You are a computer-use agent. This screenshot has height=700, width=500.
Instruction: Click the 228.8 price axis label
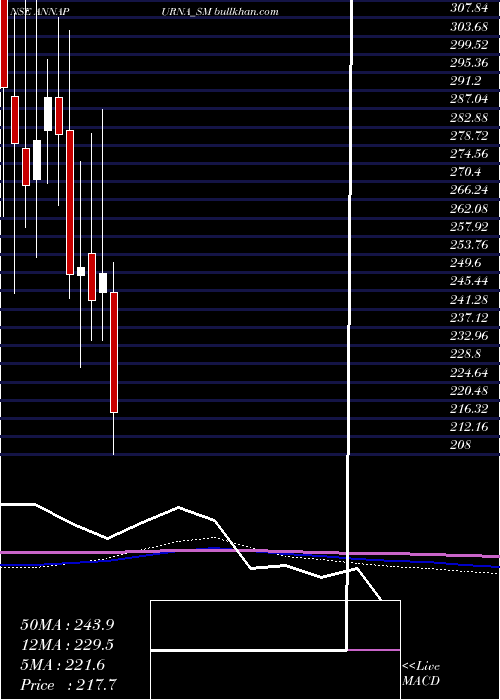466,354
